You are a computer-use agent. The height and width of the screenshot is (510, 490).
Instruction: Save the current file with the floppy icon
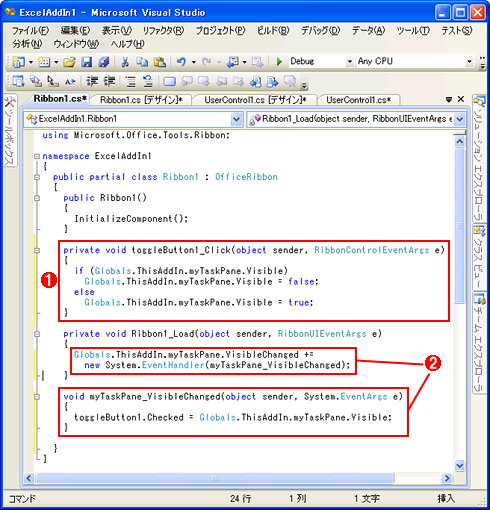[87, 62]
